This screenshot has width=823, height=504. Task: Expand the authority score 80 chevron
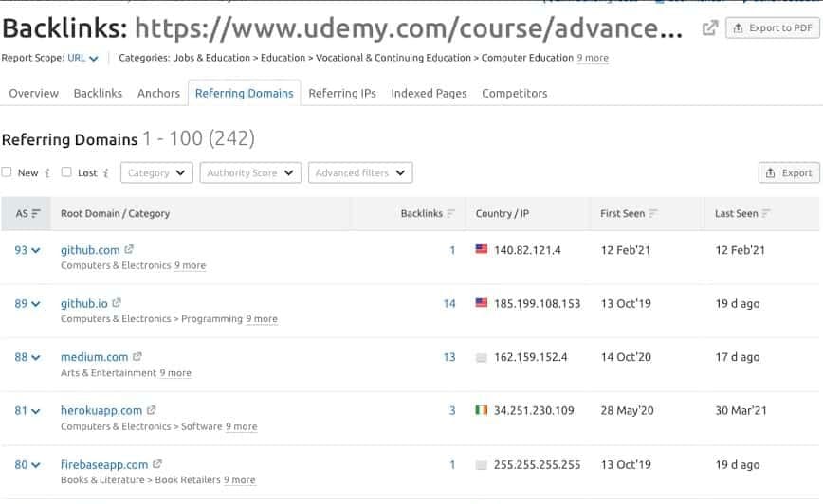(36, 465)
